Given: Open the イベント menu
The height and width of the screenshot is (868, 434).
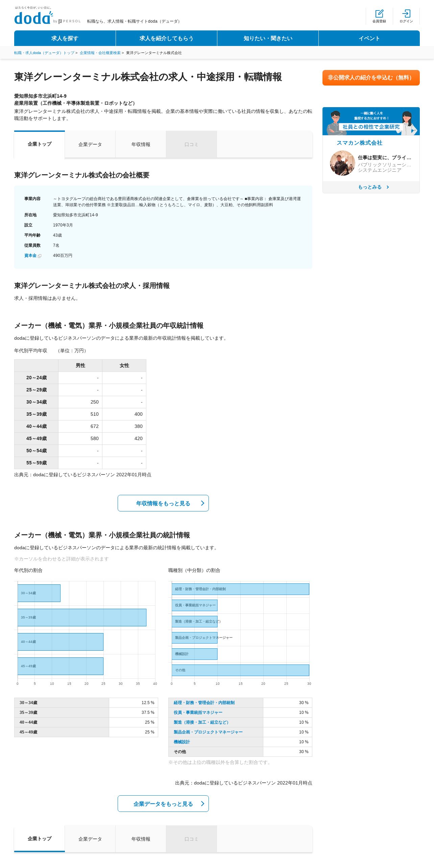Looking at the screenshot, I should 369,38.
